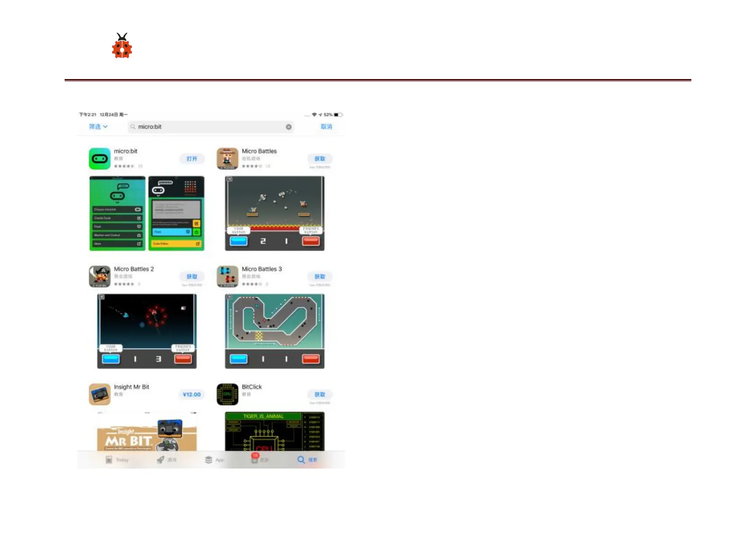Switch to the App tab
Image resolution: width=756 pixels, height=535 pixels.
pyautogui.click(x=214, y=460)
